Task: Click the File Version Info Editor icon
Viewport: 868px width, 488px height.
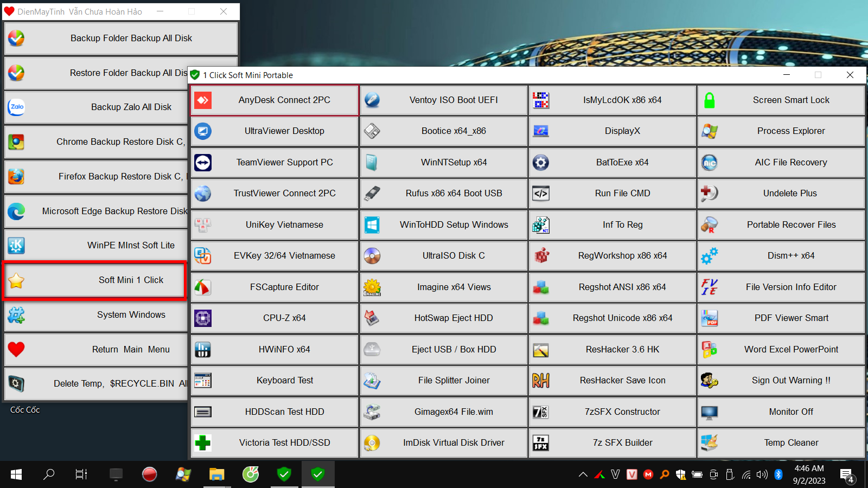Action: 710,287
